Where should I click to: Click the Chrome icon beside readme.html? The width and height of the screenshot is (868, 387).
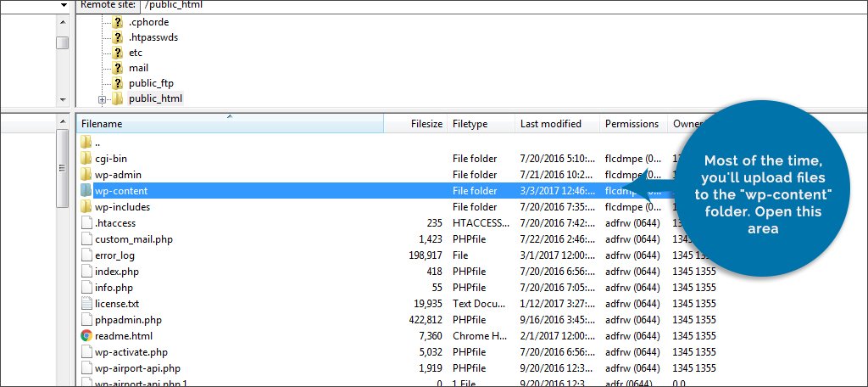[86, 335]
